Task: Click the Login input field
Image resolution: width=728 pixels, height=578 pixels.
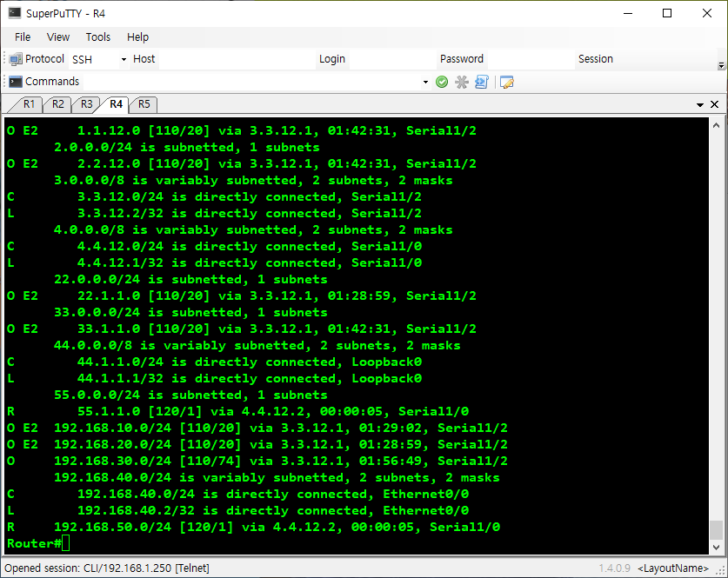Action: (392, 59)
